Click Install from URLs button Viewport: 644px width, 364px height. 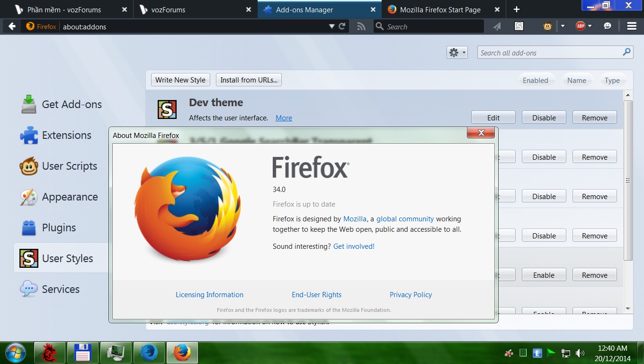tap(249, 80)
